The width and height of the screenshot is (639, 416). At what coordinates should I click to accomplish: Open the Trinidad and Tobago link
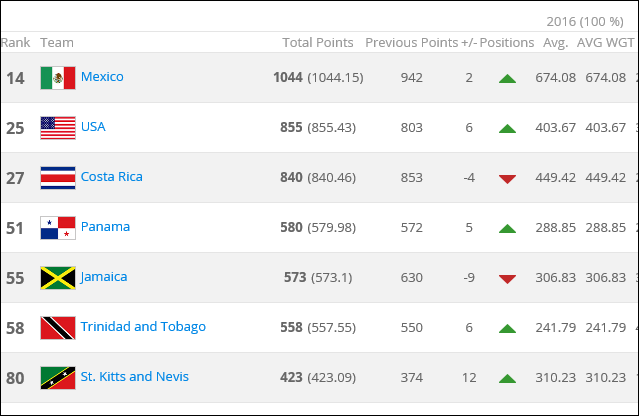[x=143, y=327]
